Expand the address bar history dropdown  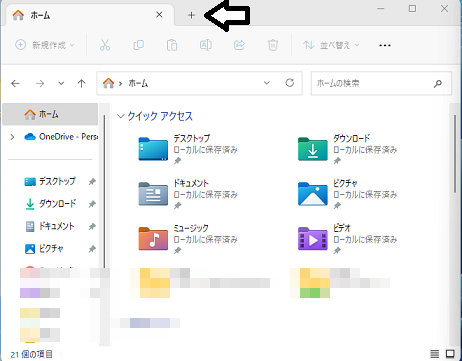pyautogui.click(x=267, y=83)
